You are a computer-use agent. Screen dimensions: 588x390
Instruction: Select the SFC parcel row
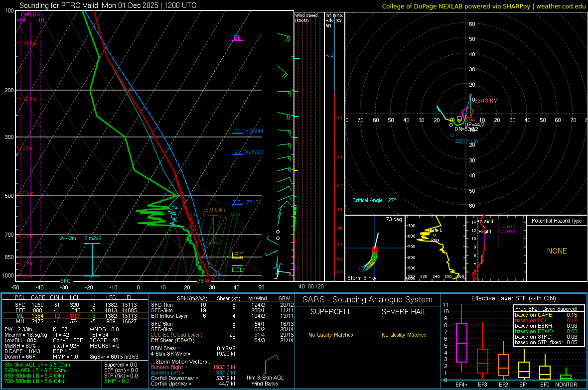click(x=75, y=305)
